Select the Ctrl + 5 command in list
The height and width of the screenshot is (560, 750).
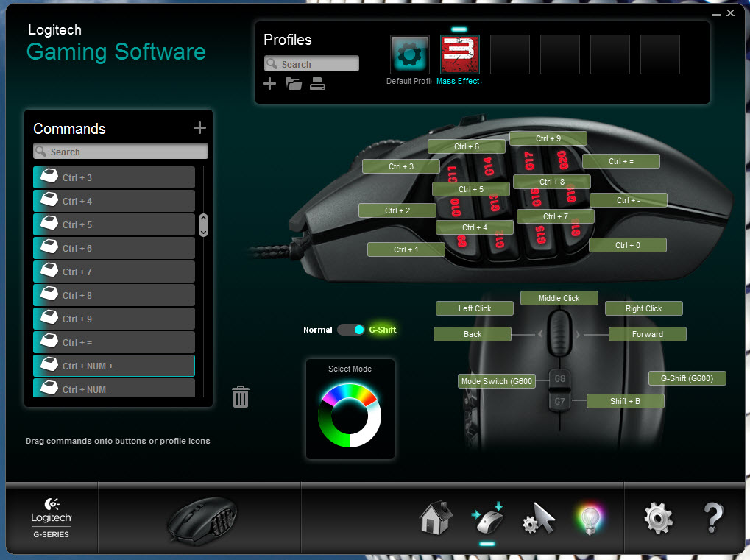point(114,224)
